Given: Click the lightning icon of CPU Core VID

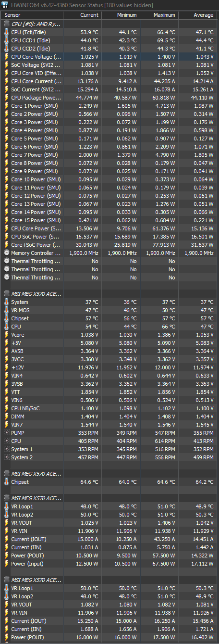Looking at the screenshot, I should coord(6,73).
